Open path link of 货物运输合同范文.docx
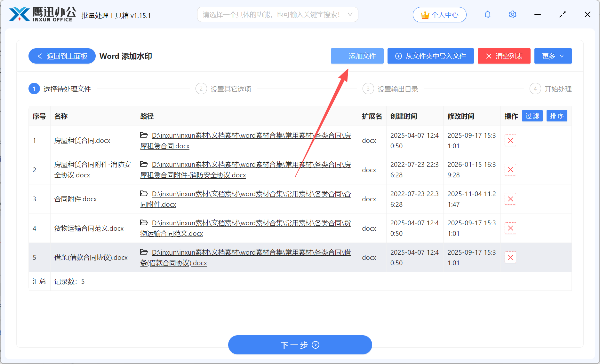The image size is (600, 364). (x=245, y=228)
